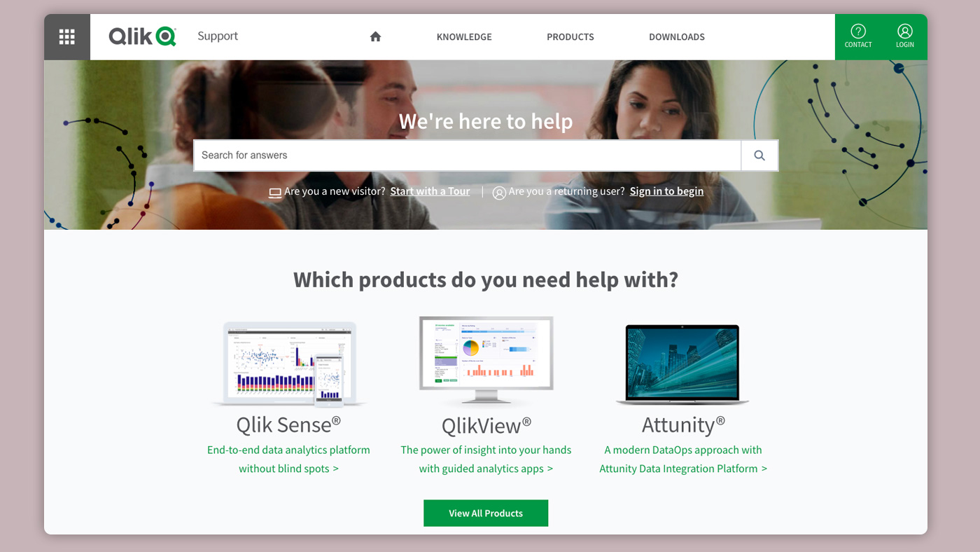Open the Knowledge menu
Image resolution: width=980 pixels, height=552 pixels.
pos(464,37)
